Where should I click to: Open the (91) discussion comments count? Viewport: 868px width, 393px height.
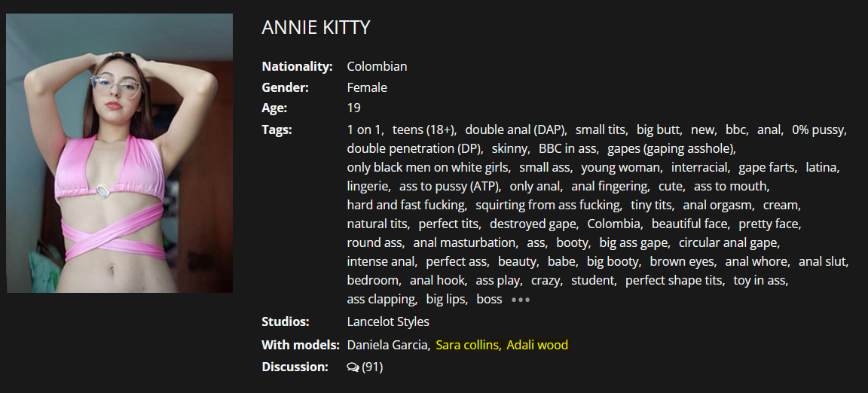pos(372,367)
